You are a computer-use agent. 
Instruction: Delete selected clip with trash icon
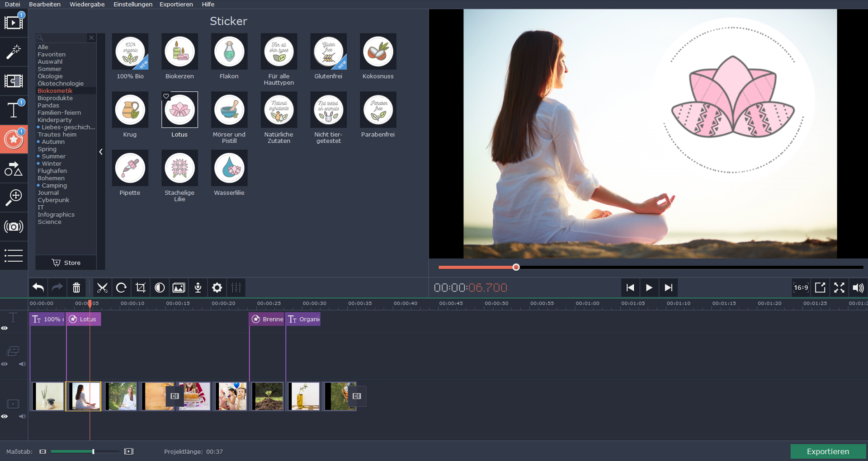point(76,287)
